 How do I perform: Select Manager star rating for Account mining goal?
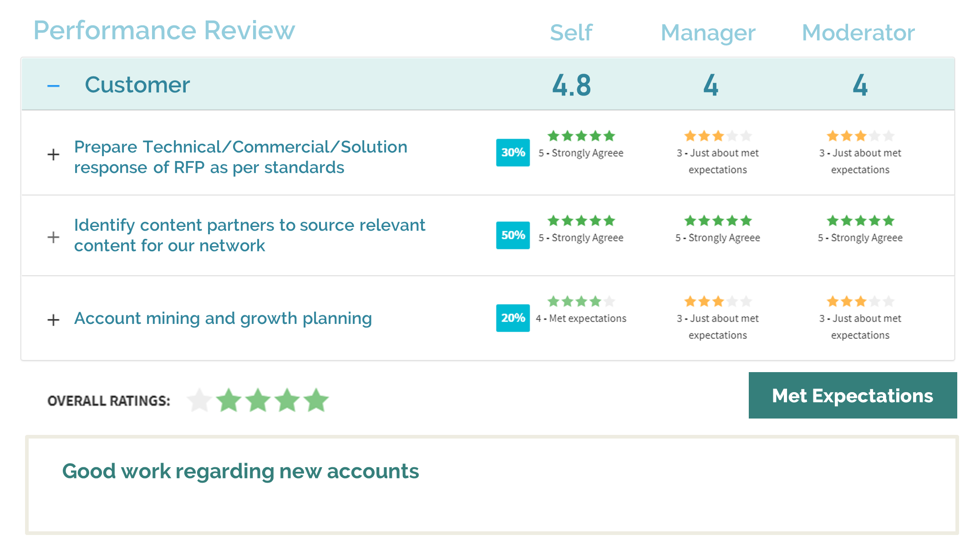coord(718,301)
